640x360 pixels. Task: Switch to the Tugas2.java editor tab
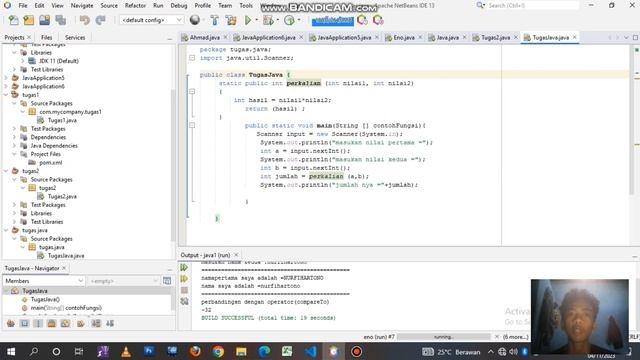(496, 38)
